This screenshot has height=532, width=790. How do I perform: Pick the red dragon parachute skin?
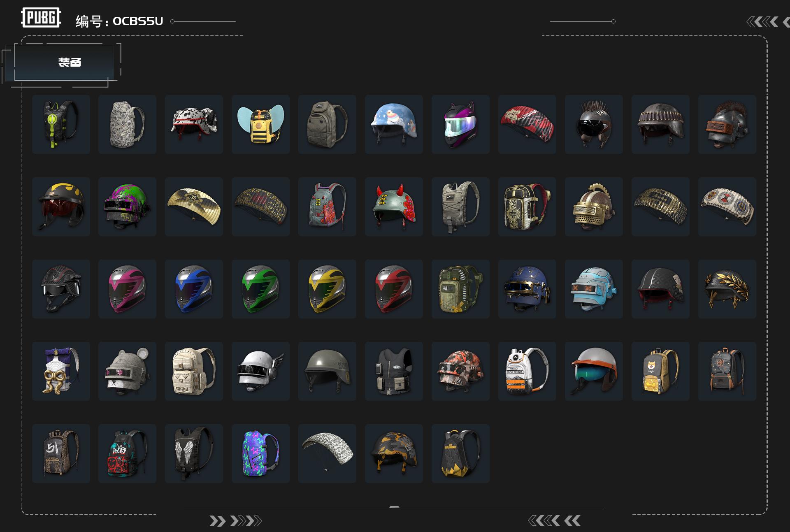coord(527,124)
